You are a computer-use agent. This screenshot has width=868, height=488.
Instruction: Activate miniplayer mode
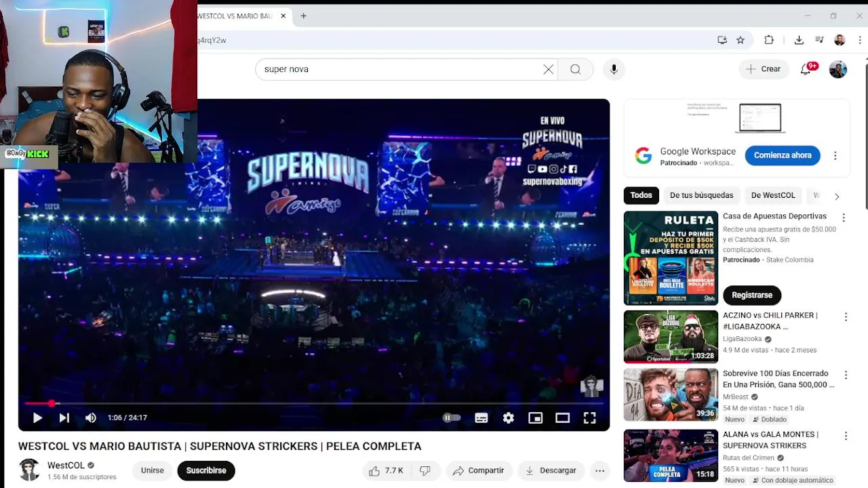coord(536,418)
